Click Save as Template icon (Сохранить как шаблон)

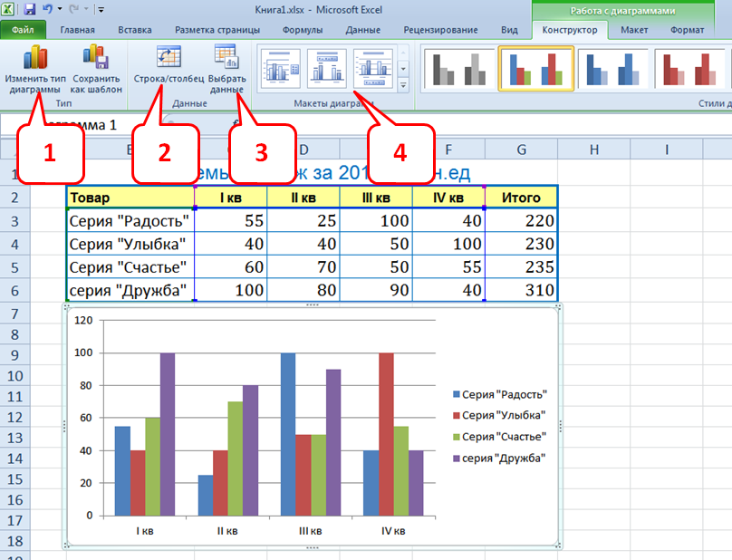(x=96, y=60)
